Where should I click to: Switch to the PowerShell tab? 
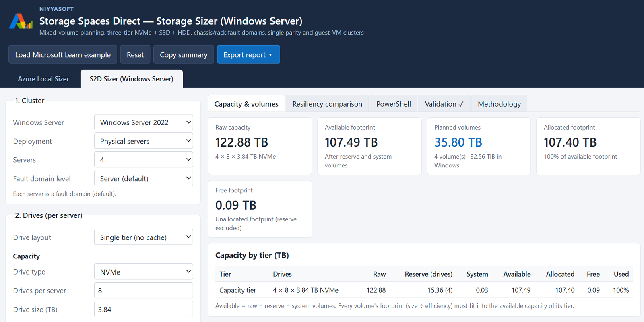pos(394,104)
